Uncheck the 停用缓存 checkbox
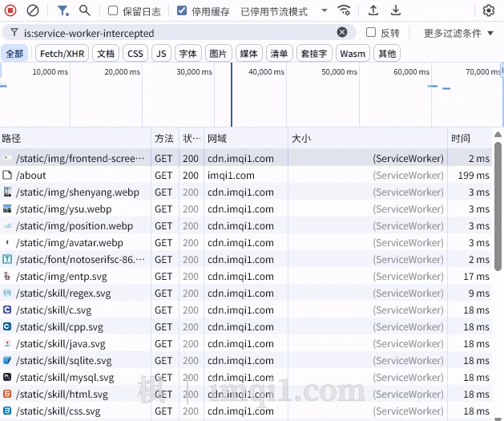 click(x=182, y=11)
